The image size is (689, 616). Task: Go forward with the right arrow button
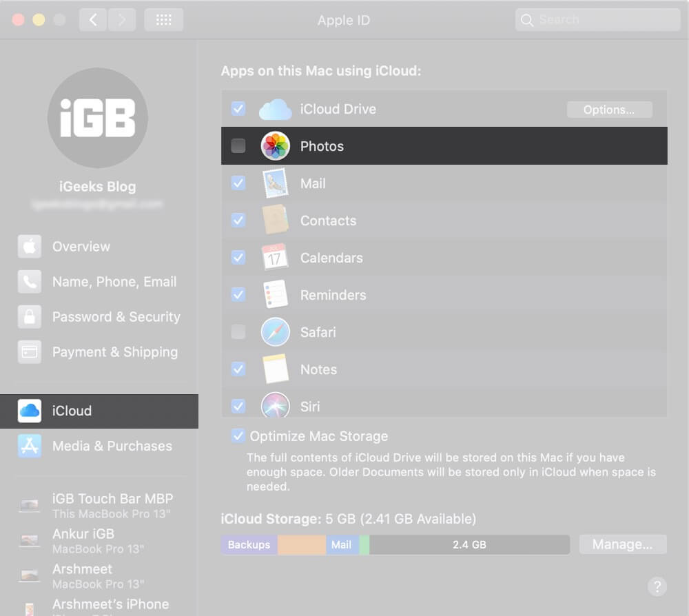(x=122, y=20)
